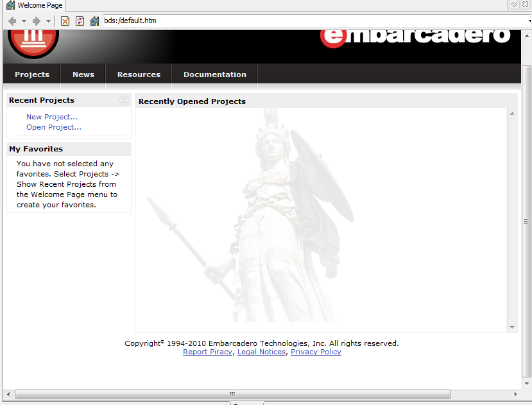Click the heart favorites icon at top right

[515, 4]
